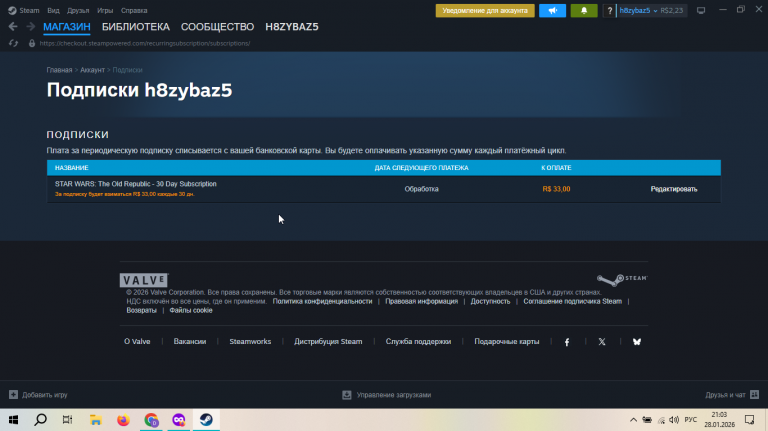Select STAR WARS: The Old Republic subscription

136,184
